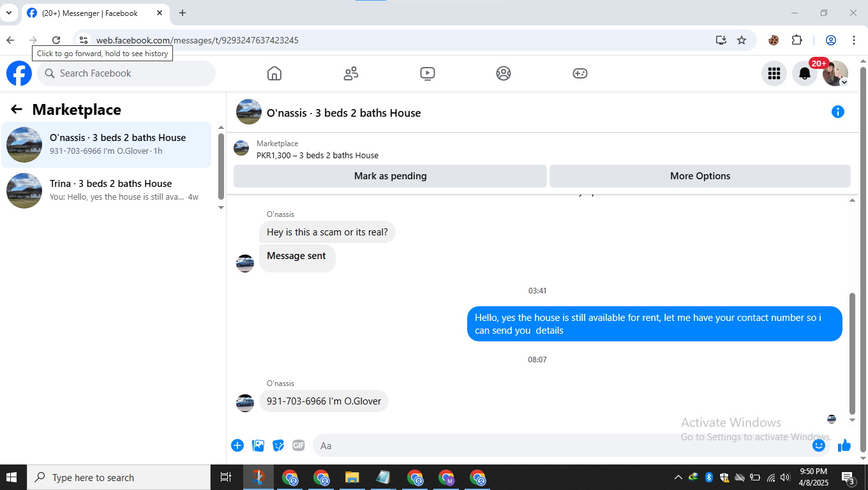The height and width of the screenshot is (490, 868).
Task: Click message '931-703-6966 I'm O.Glover'
Action: point(324,401)
